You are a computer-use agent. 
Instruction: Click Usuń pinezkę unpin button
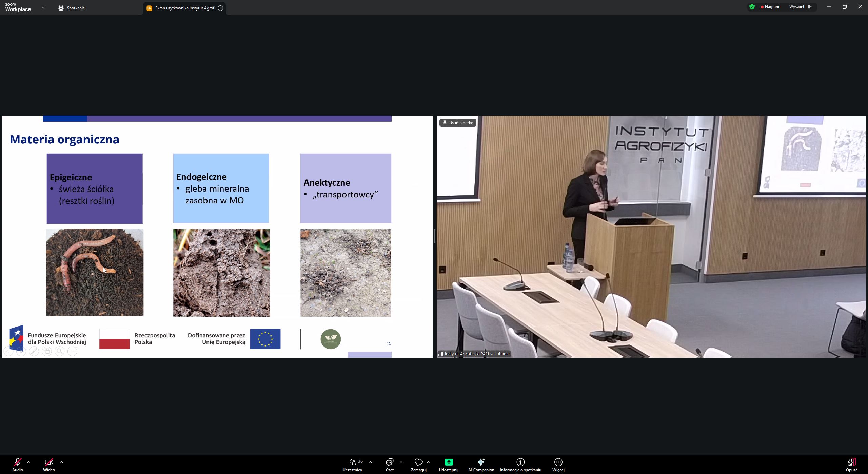(458, 123)
